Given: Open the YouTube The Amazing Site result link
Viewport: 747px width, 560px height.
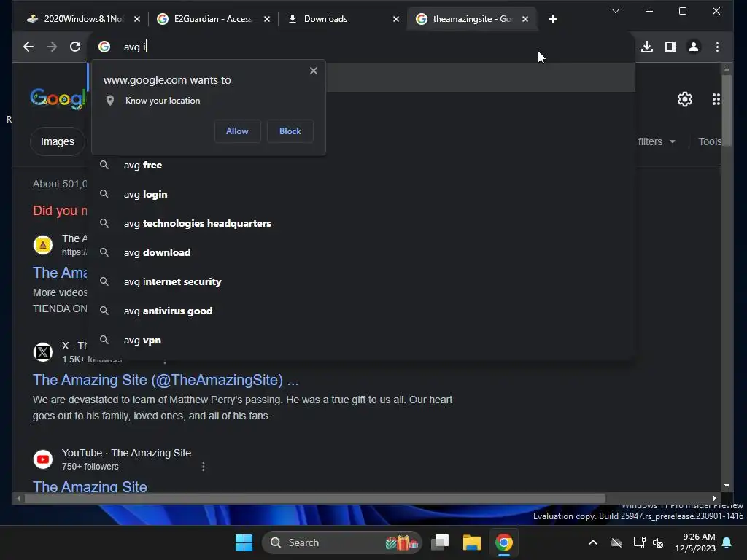Looking at the screenshot, I should pos(90,486).
